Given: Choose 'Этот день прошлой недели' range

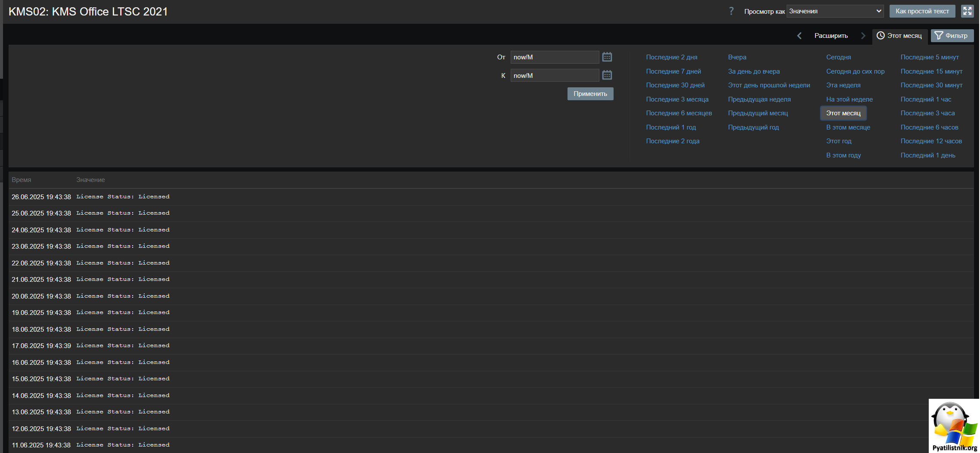Looking at the screenshot, I should click(x=769, y=85).
